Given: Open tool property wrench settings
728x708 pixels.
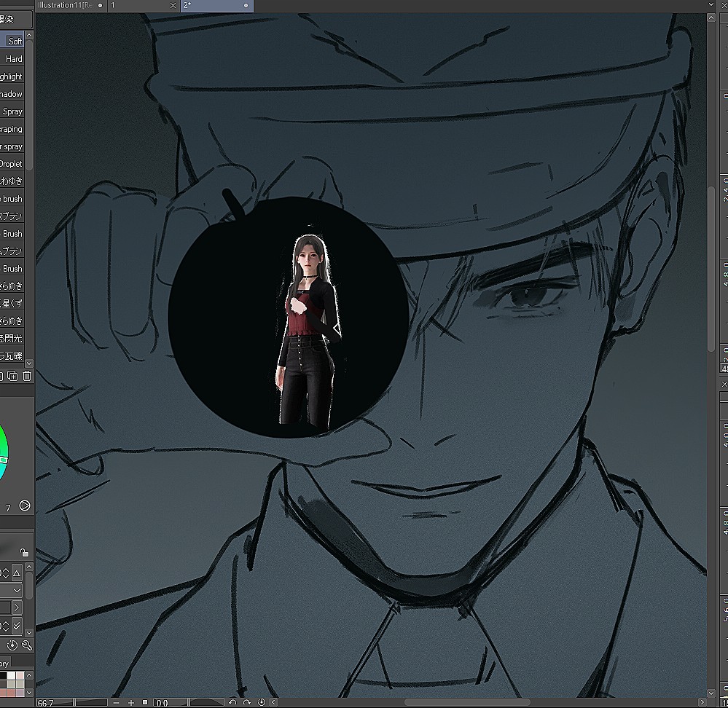Looking at the screenshot, I should (27, 645).
